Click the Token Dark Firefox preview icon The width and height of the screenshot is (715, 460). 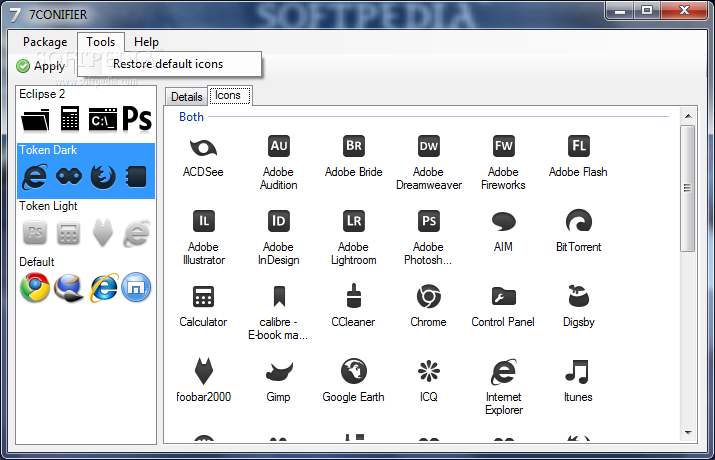[103, 176]
